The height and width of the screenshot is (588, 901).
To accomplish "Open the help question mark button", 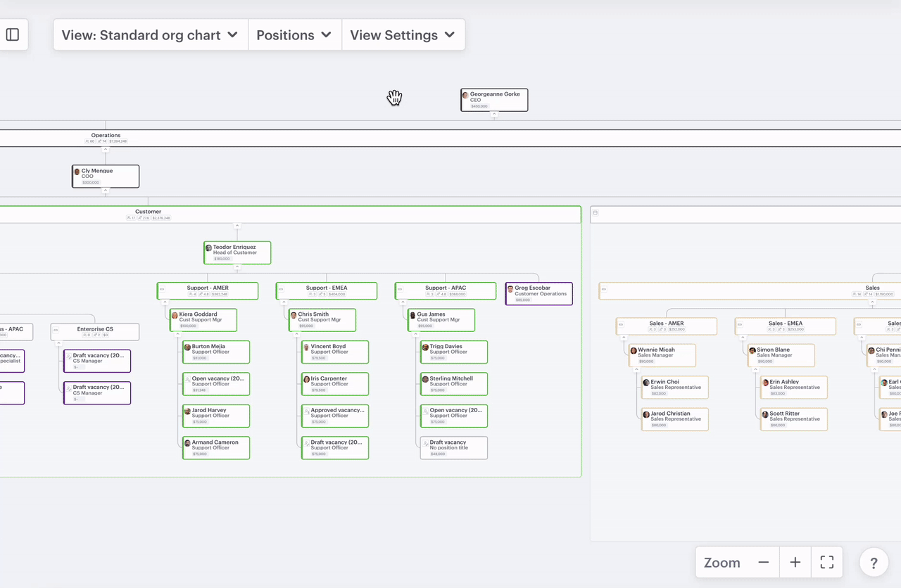I will point(874,563).
